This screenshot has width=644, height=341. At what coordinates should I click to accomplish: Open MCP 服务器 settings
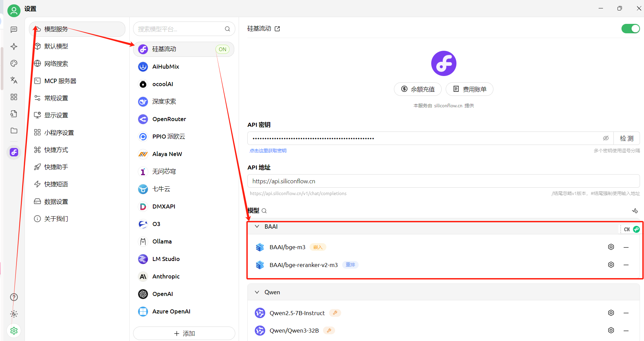point(77,81)
